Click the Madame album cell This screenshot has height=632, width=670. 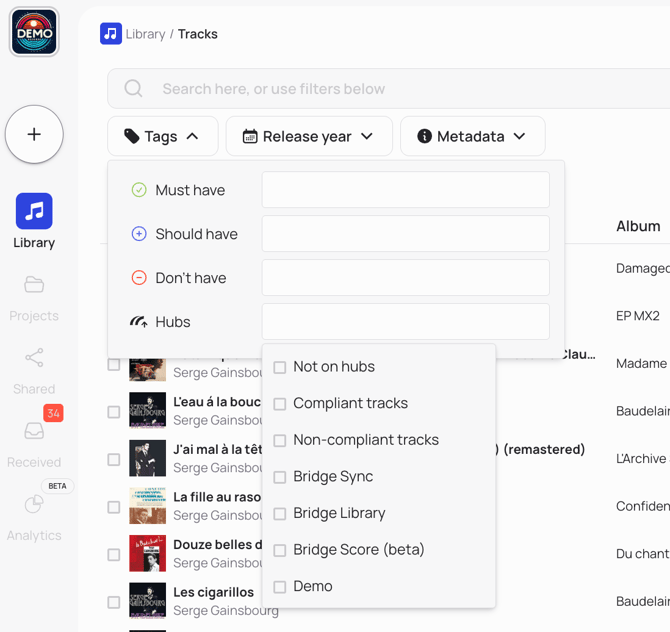coord(641,363)
